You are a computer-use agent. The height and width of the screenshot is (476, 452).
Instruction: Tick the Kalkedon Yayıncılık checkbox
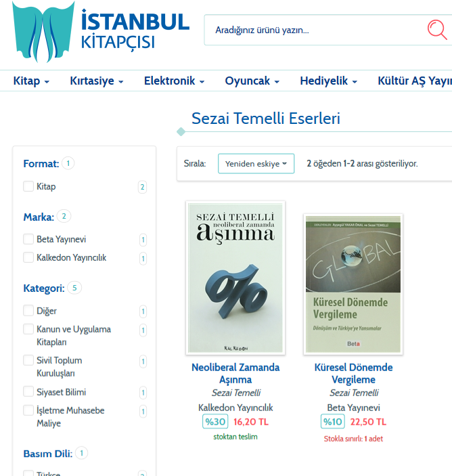pyautogui.click(x=28, y=257)
